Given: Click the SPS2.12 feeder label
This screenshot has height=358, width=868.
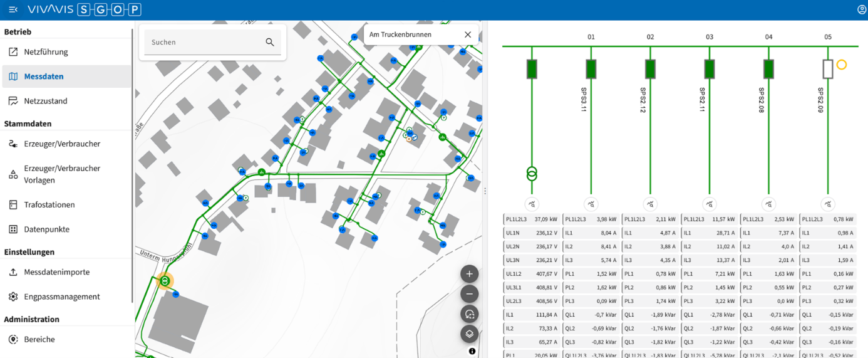Looking at the screenshot, I should point(643,100).
